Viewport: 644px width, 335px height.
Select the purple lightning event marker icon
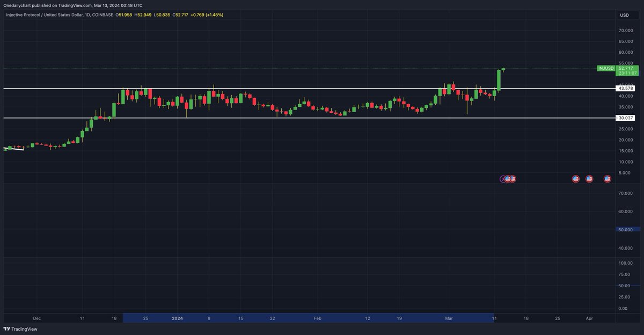503,179
